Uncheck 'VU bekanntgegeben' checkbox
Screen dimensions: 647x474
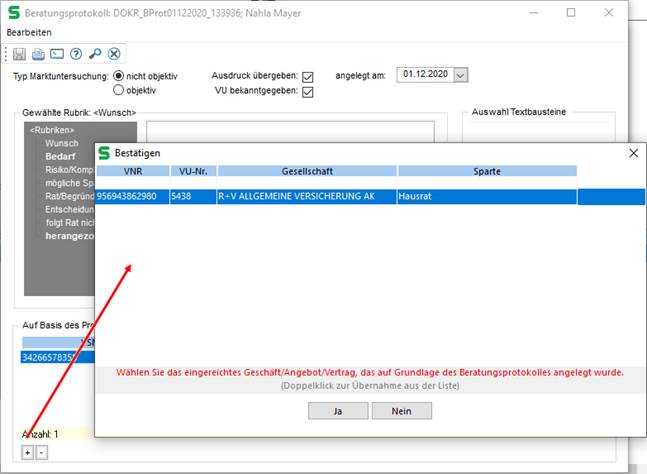click(x=308, y=92)
